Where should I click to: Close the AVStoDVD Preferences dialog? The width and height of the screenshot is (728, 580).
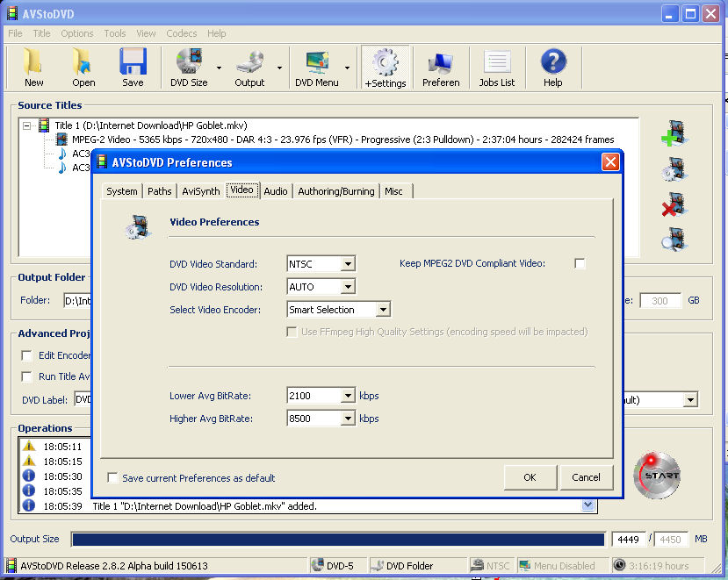(610, 162)
